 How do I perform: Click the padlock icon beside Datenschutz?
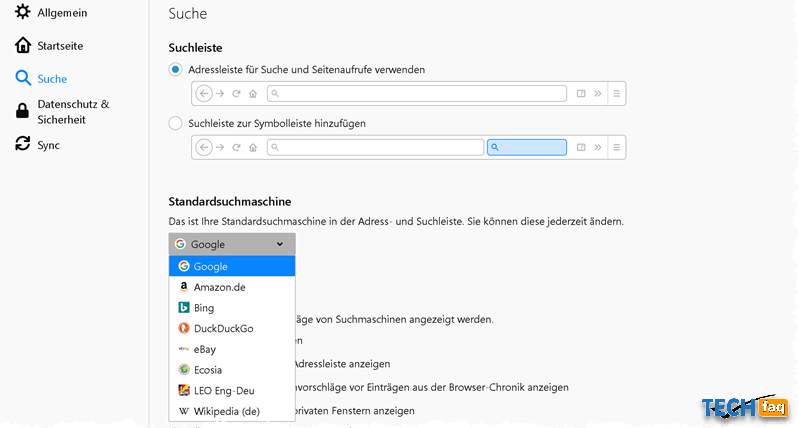click(22, 111)
